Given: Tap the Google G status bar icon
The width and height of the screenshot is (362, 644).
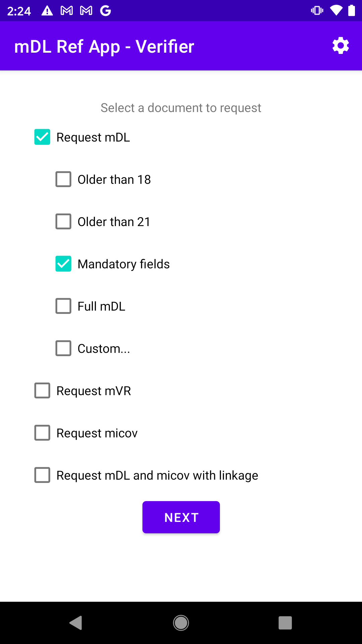Looking at the screenshot, I should click(106, 11).
